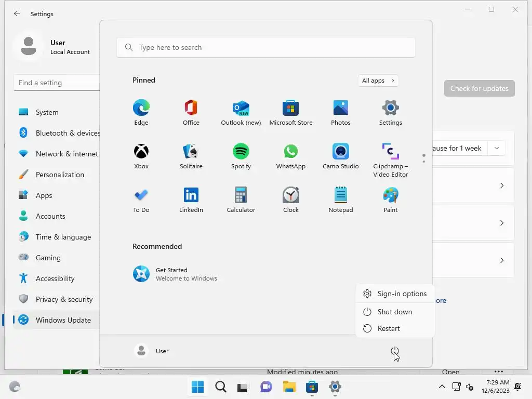Expand third chevron row in Windows Update
Image resolution: width=532 pixels, height=399 pixels.
coord(502,260)
